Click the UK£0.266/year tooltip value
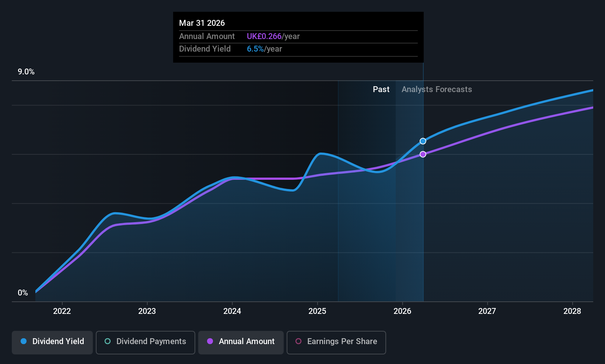The height and width of the screenshot is (364, 605). [x=273, y=36]
